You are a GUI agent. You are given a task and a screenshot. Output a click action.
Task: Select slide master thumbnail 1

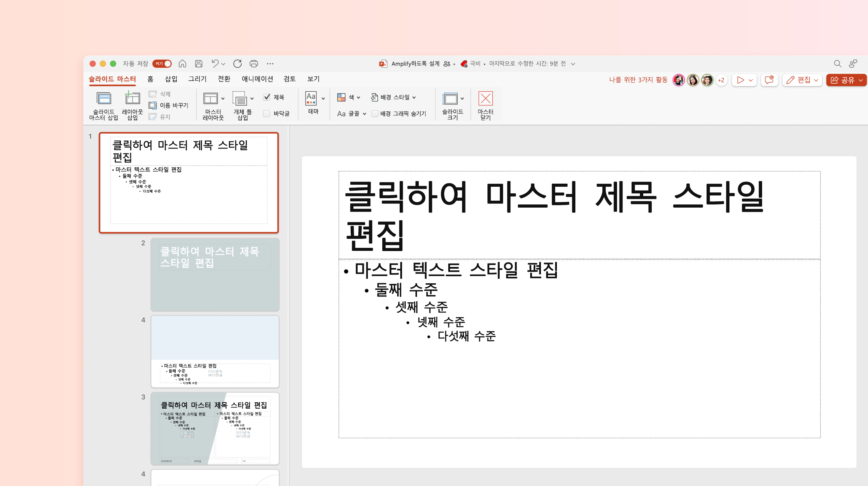point(189,183)
